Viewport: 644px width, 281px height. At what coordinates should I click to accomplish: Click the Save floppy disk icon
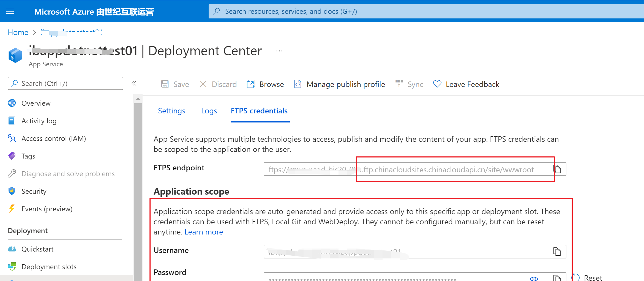[165, 84]
